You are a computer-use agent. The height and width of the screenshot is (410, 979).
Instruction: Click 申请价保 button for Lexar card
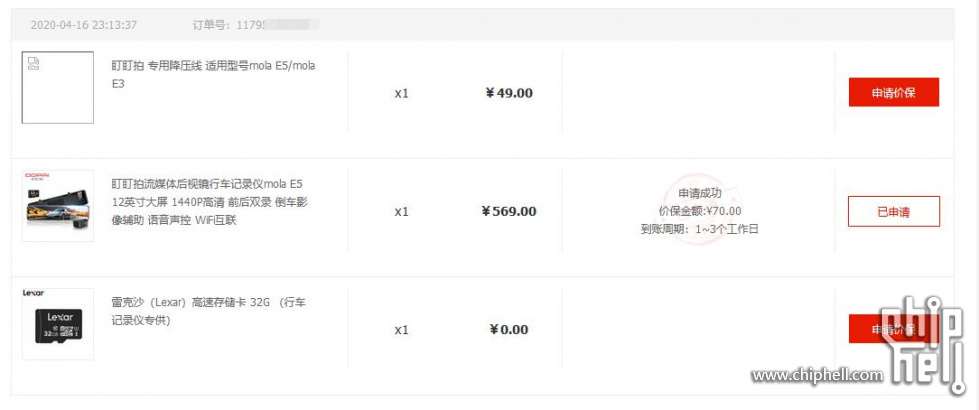893,329
